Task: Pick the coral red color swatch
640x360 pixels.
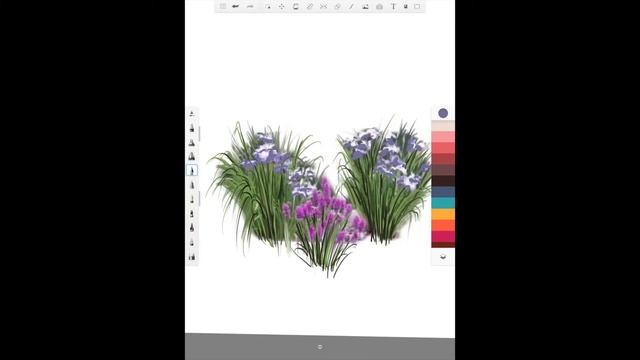Action: [443, 148]
